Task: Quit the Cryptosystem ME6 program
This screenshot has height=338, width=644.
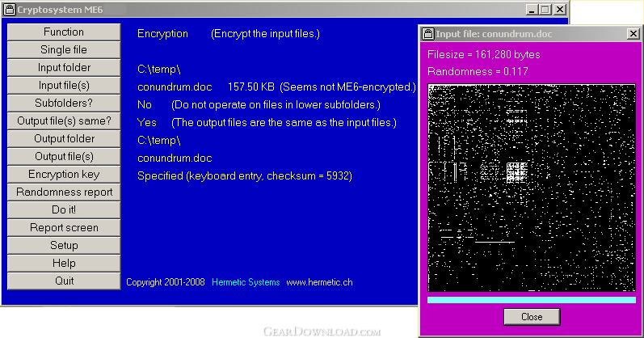Action: [64, 281]
